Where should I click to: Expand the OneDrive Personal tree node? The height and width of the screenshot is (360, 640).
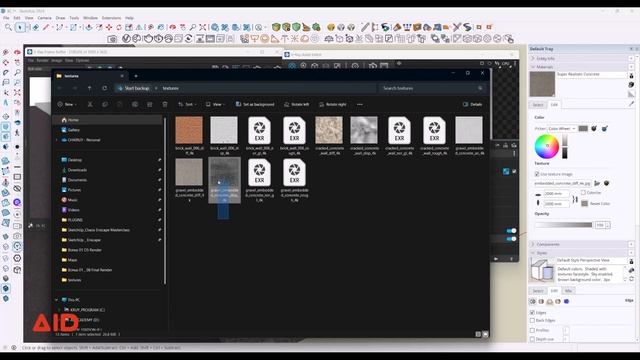point(57,140)
